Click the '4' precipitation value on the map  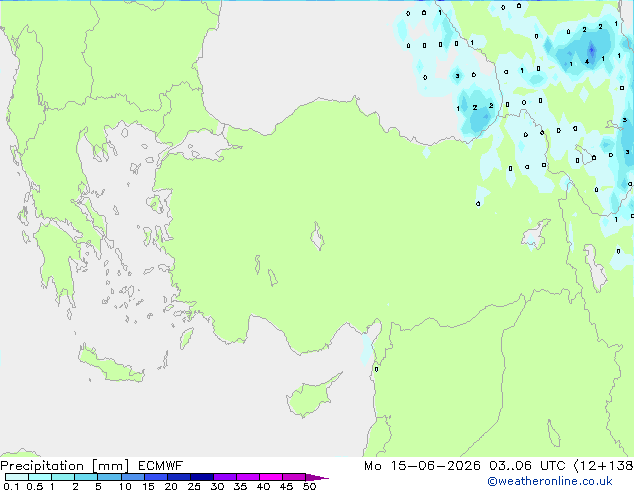click(587, 61)
